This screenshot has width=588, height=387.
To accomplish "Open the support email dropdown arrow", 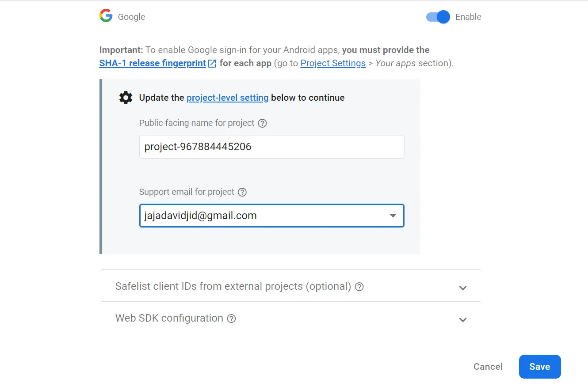I will point(393,216).
